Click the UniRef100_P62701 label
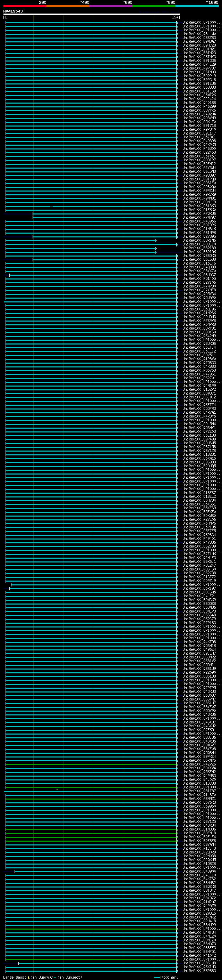 point(199,378)
